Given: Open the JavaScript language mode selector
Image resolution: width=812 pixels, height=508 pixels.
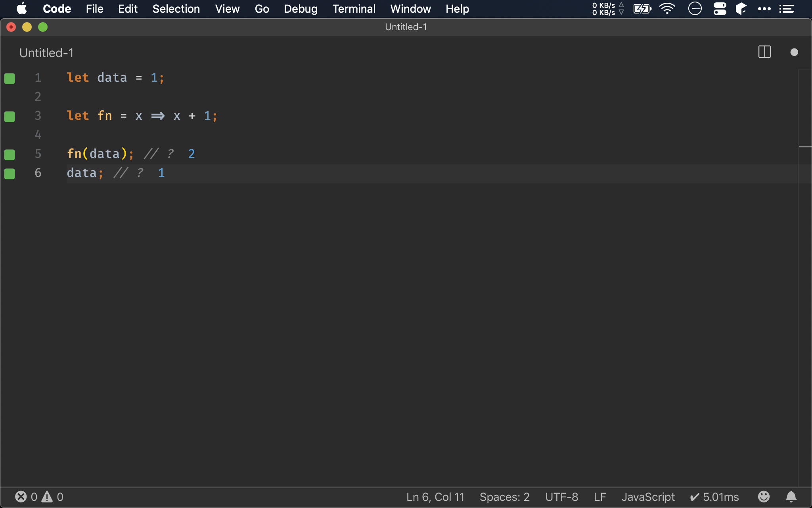Looking at the screenshot, I should [648, 497].
